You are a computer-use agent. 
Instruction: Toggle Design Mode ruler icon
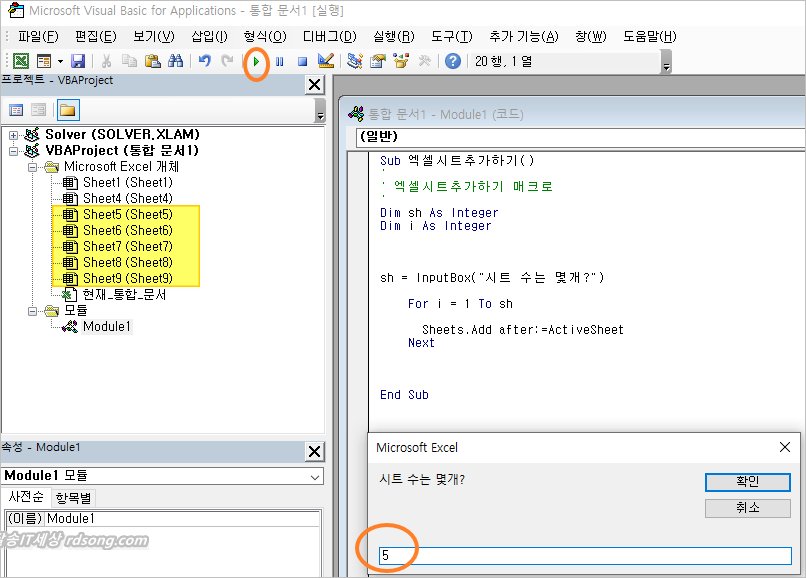325,62
